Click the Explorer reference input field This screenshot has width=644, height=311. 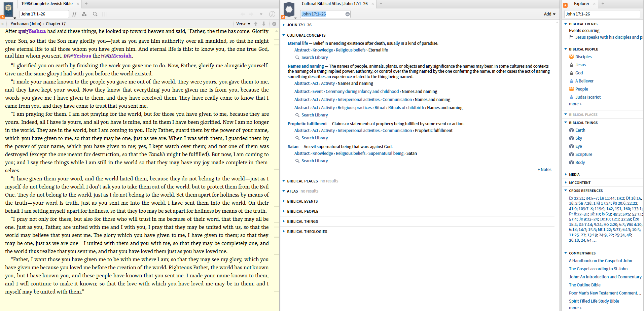(602, 14)
